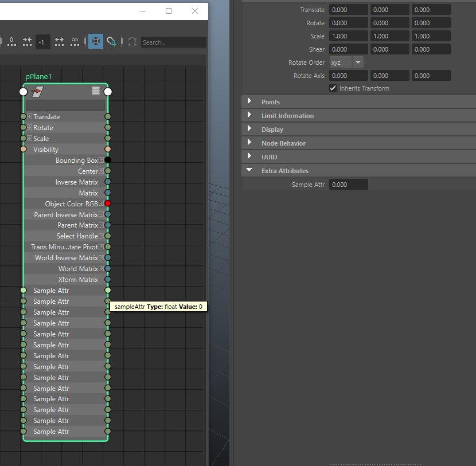Click the Translate input port on left
This screenshot has height=466, width=476.
24,116
